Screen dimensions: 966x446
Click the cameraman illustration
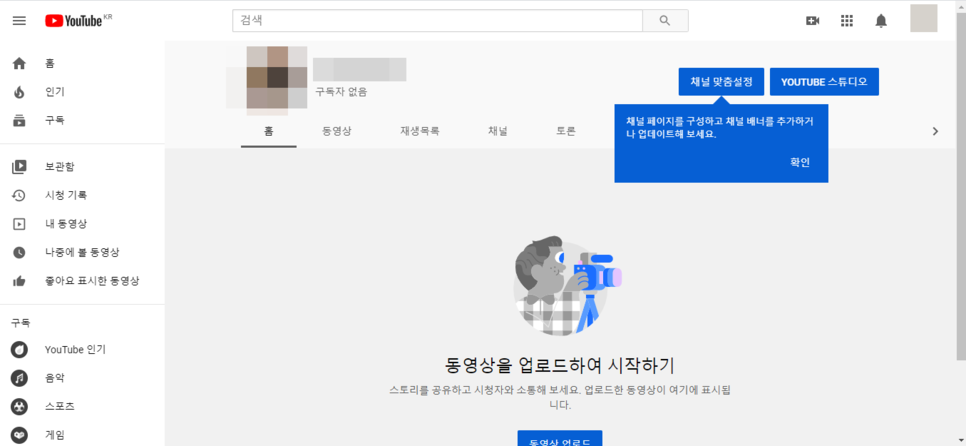coord(567,285)
